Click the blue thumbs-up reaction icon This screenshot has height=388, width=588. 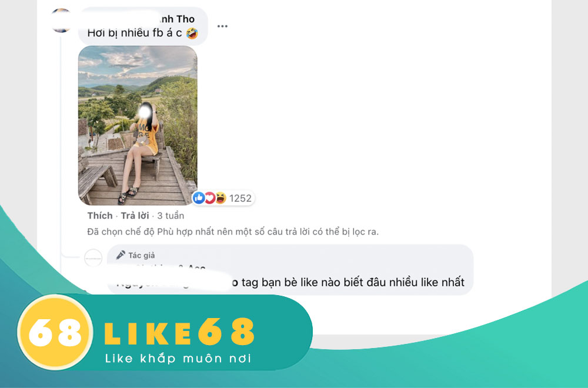[x=199, y=198]
